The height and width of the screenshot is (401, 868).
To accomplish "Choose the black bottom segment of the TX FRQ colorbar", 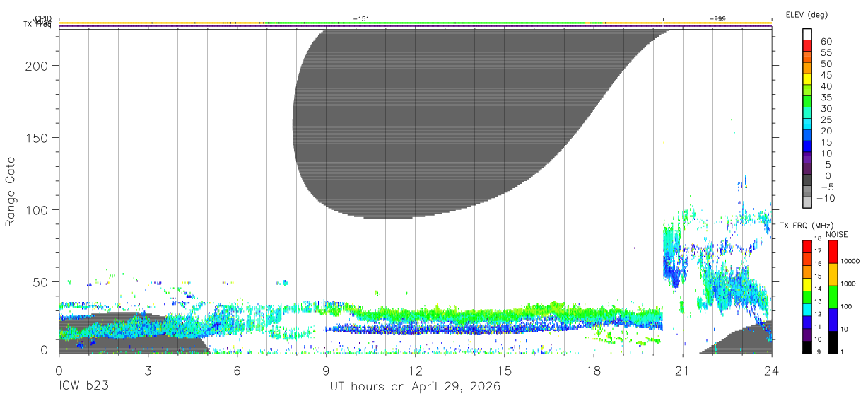I will point(807,347).
